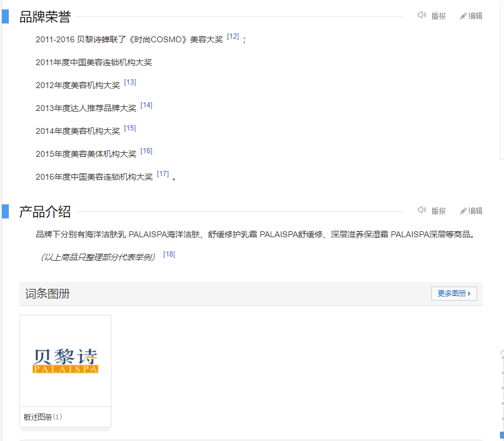The height and width of the screenshot is (441, 504).
Task: Click text 2012年度美容机构大奖
Action: [78, 85]
